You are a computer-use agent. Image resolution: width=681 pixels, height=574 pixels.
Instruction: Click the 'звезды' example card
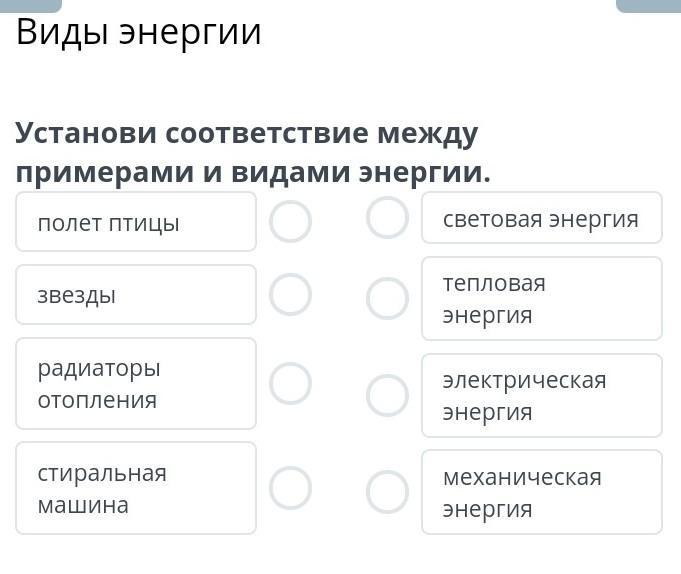click(x=136, y=295)
